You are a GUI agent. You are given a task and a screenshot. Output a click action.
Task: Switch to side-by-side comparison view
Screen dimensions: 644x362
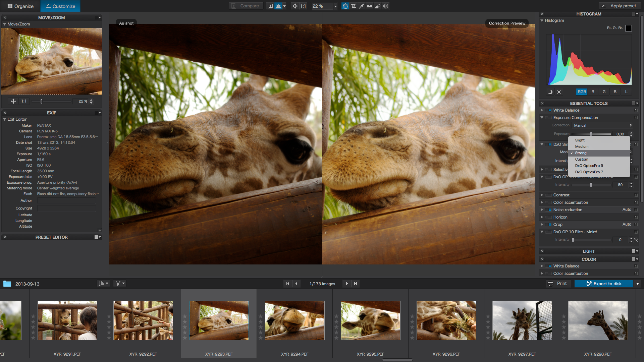coord(278,6)
